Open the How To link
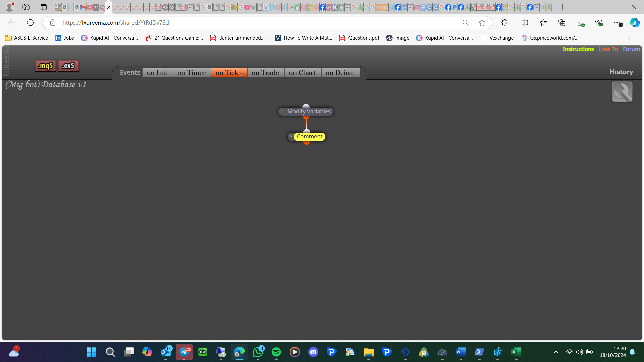 pyautogui.click(x=608, y=49)
